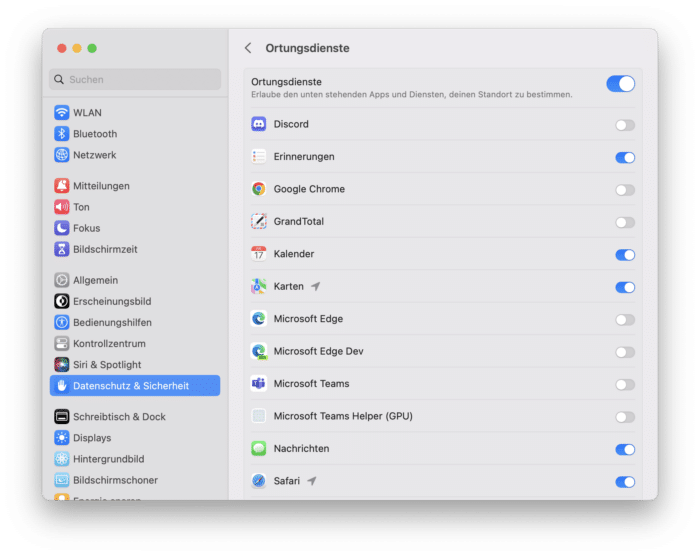Viewport: 700px width, 556px height.
Task: Click the Erscheinungsbild icon
Action: [x=62, y=301]
